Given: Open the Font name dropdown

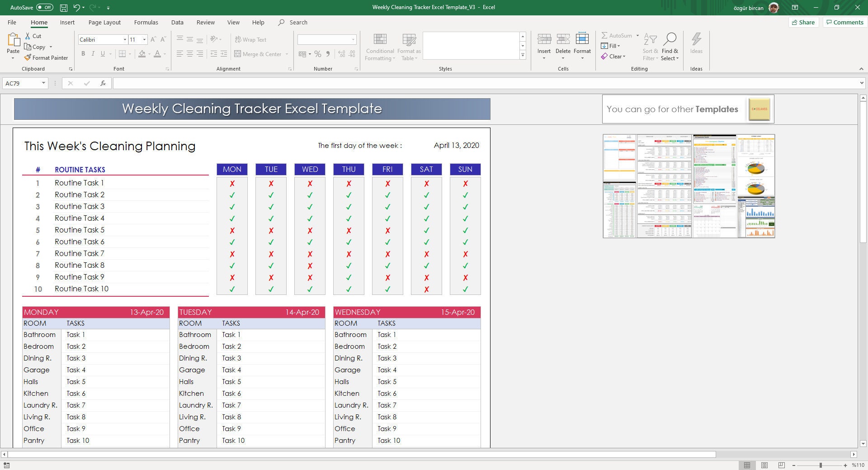Looking at the screenshot, I should pos(125,39).
